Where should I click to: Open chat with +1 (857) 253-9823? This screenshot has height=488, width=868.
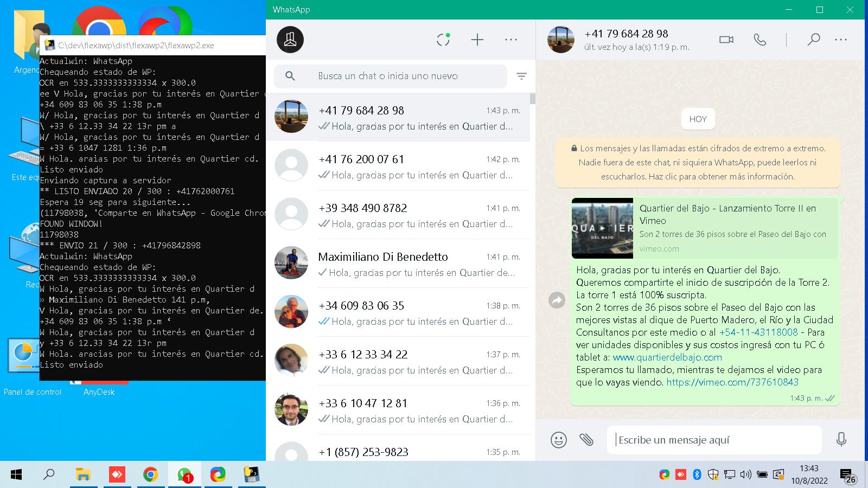(x=398, y=449)
